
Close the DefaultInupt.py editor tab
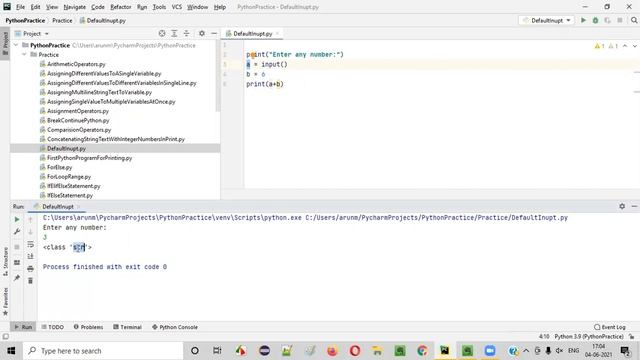click(x=278, y=33)
